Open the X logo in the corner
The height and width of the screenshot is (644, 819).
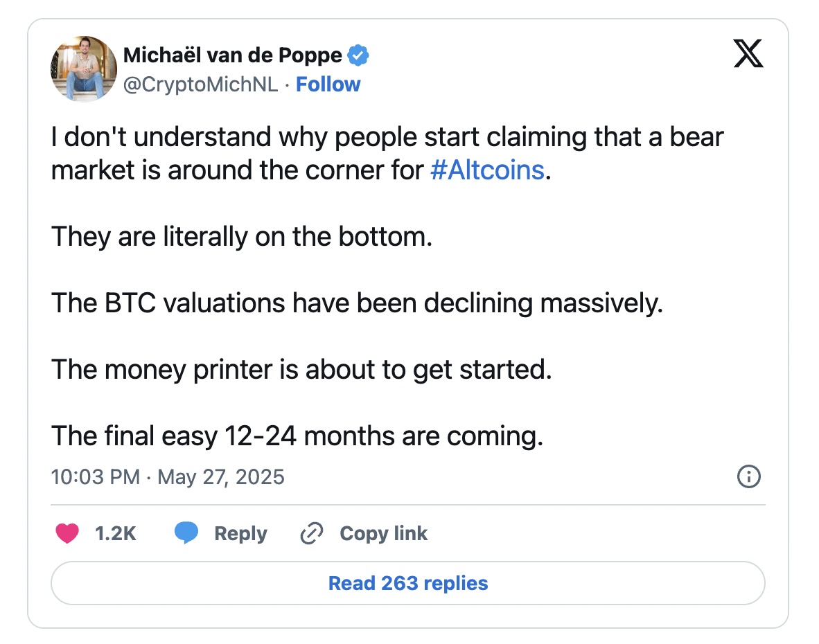pyautogui.click(x=748, y=53)
